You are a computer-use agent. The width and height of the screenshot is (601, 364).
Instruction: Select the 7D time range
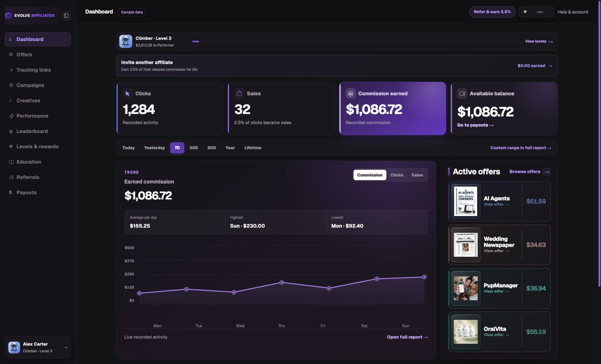177,148
